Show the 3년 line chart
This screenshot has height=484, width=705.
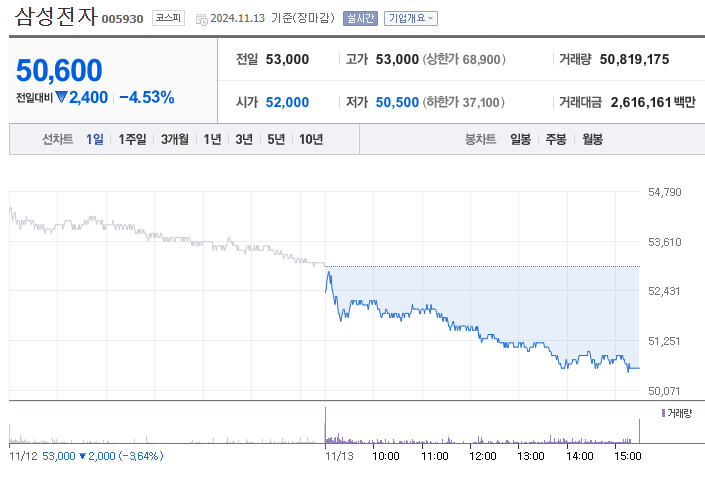coord(244,139)
